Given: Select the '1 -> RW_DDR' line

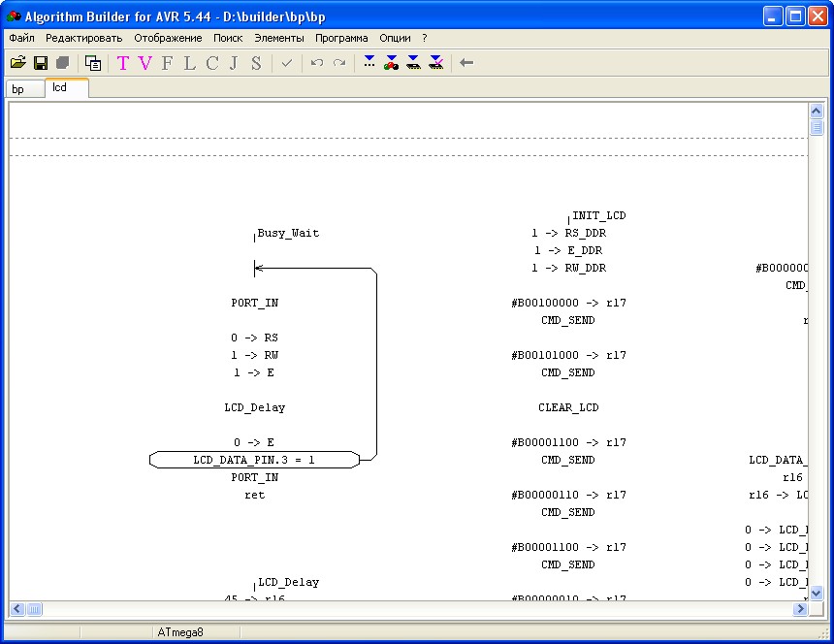Looking at the screenshot, I should [568, 268].
